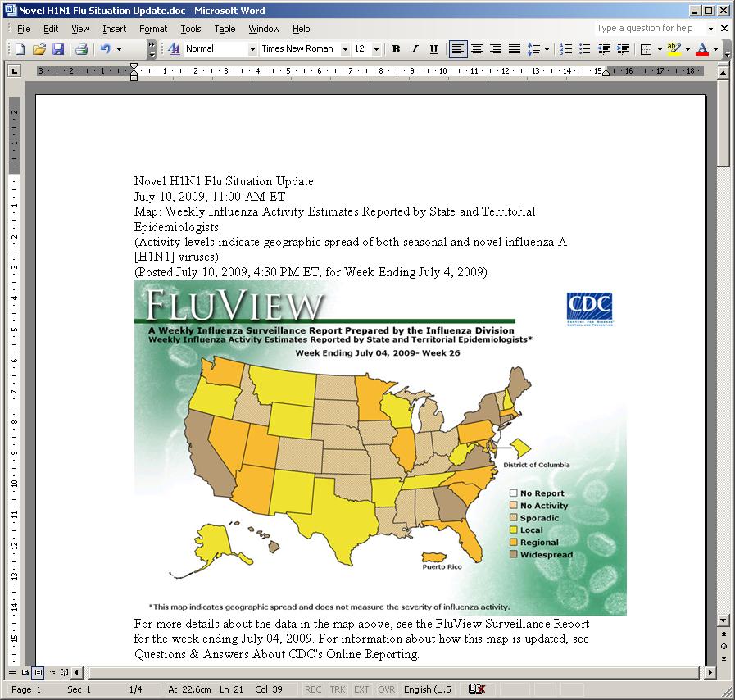Open the Table menu

[225, 29]
